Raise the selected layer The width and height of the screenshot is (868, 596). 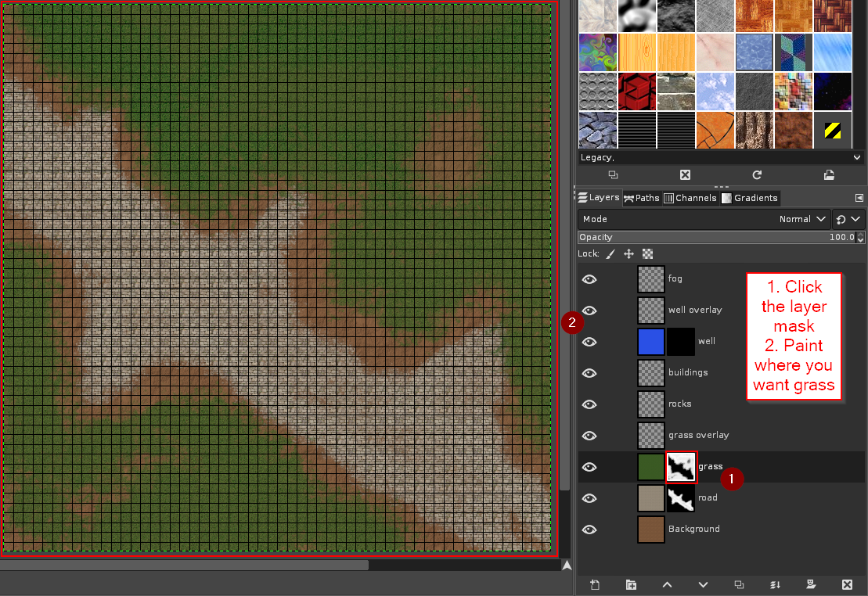click(x=667, y=584)
